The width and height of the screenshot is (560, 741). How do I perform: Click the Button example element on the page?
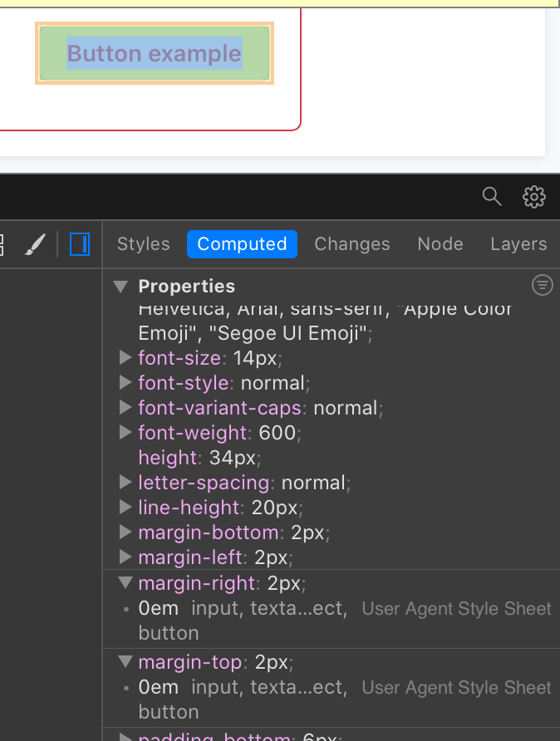click(154, 53)
